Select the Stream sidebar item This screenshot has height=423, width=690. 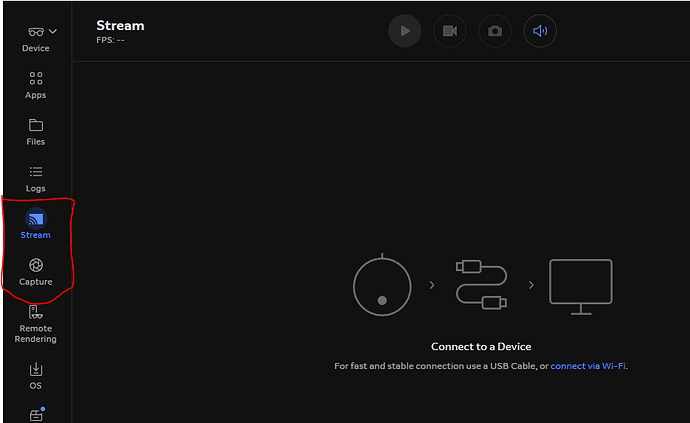pos(36,224)
